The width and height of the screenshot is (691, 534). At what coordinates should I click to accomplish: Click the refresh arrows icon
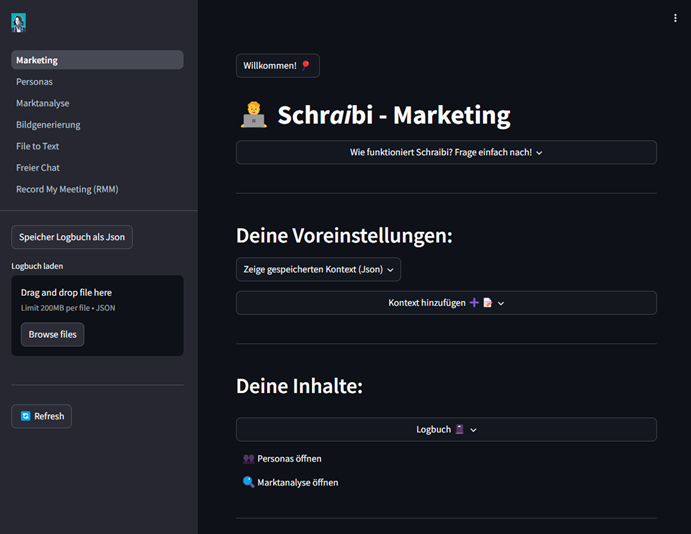point(26,416)
